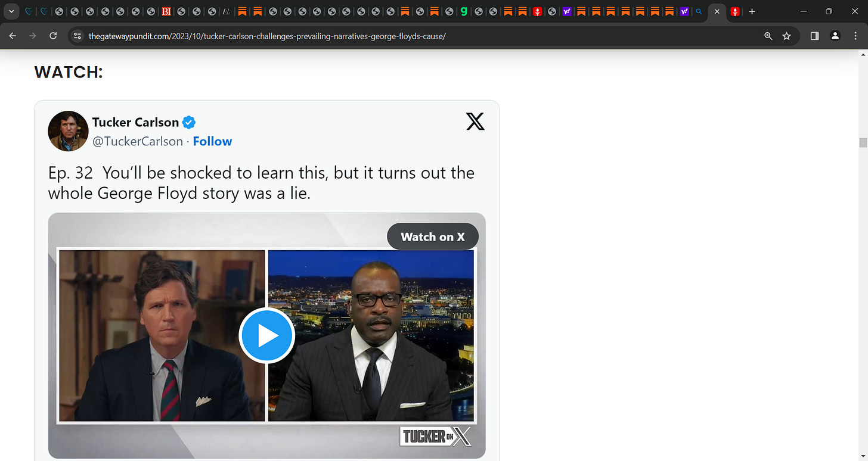Switch to the BI Business Insider tab
Image resolution: width=868 pixels, height=461 pixels.
[x=167, y=11]
